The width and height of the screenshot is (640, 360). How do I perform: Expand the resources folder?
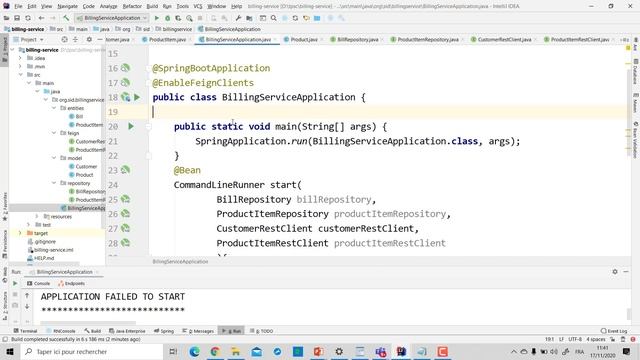37,216
